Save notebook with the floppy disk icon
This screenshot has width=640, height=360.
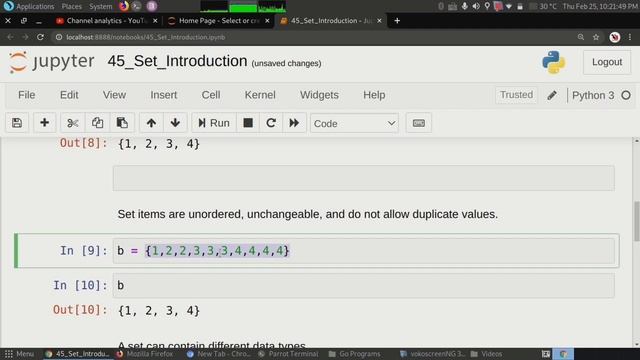point(17,123)
